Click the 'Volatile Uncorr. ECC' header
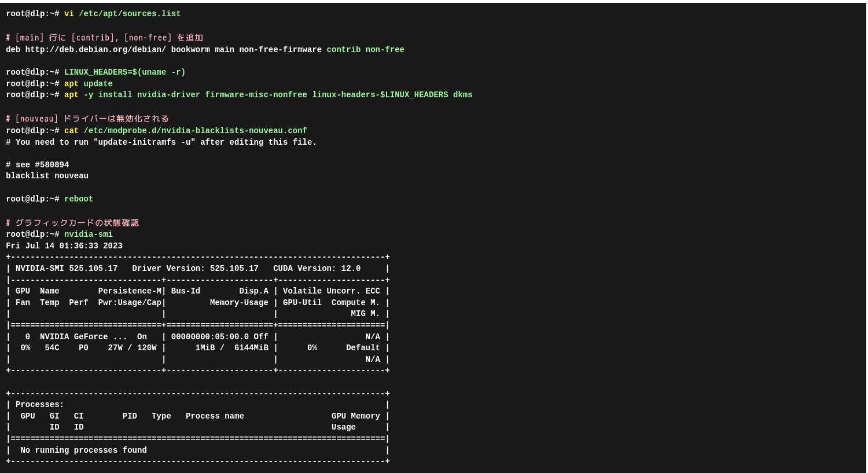 coord(331,291)
